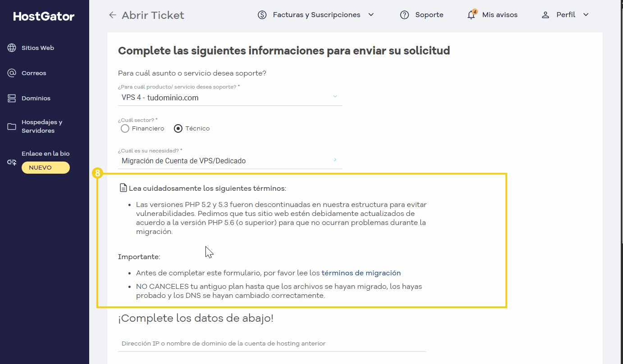
Task: Click the server icon beside Dominios
Action: click(x=12, y=98)
